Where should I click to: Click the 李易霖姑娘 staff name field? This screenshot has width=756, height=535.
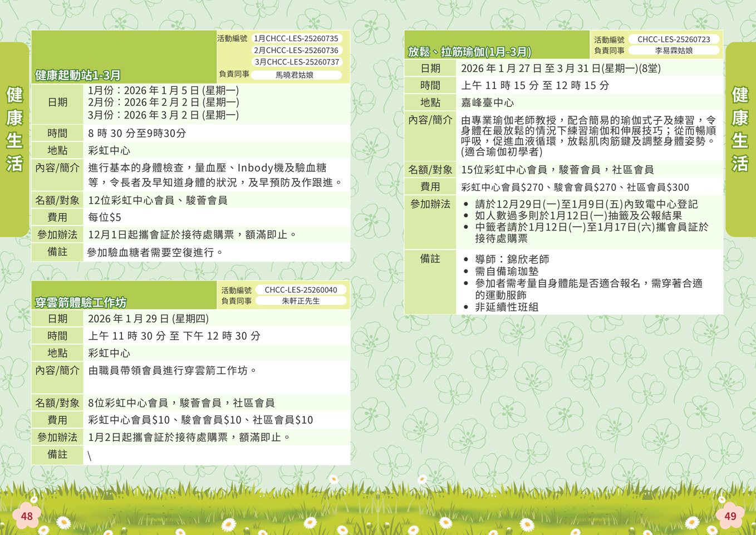674,51
